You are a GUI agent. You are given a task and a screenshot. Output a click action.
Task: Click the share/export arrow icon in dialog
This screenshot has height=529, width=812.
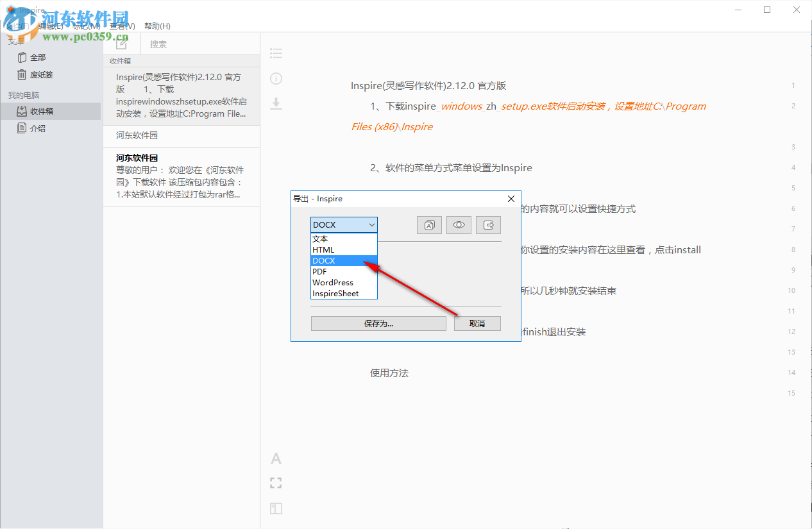pos(489,225)
